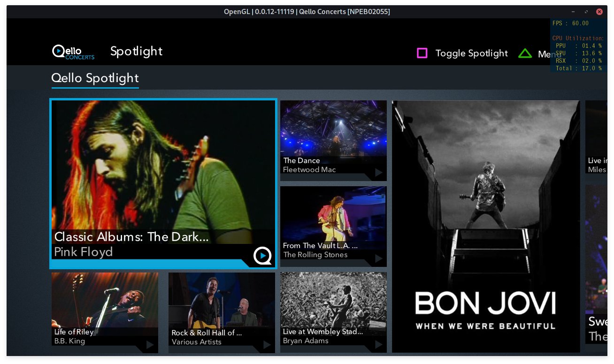
Task: Open the Rolling Stones From The Vault thumbnail
Action: [x=333, y=226]
